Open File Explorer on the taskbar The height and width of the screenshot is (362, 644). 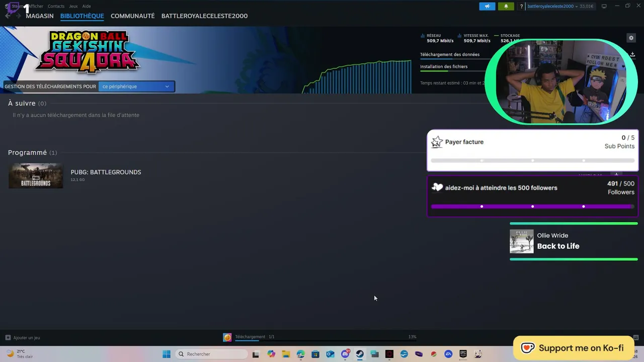286,354
